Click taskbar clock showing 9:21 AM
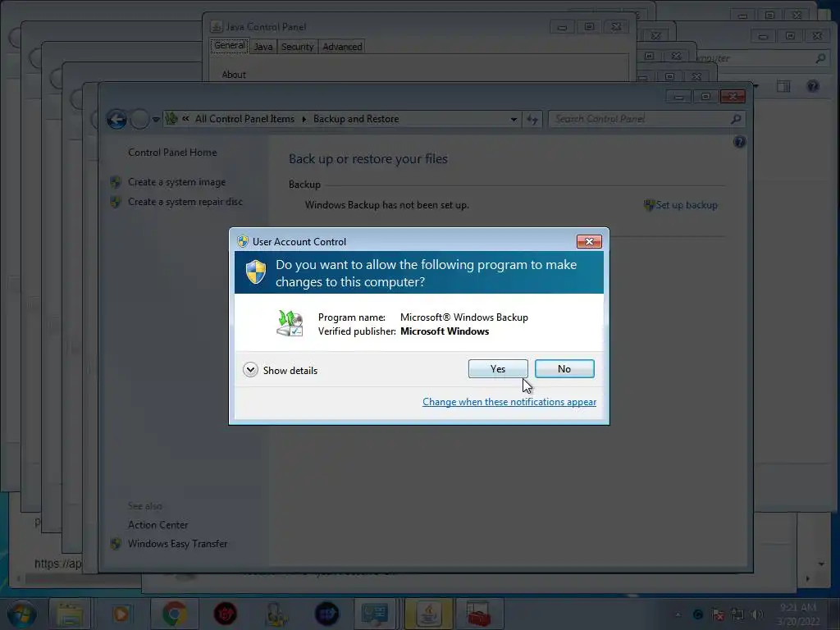 (798, 614)
